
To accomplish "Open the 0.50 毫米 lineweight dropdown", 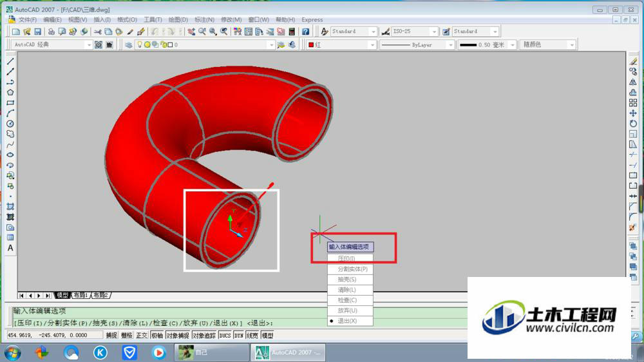I will click(512, 45).
